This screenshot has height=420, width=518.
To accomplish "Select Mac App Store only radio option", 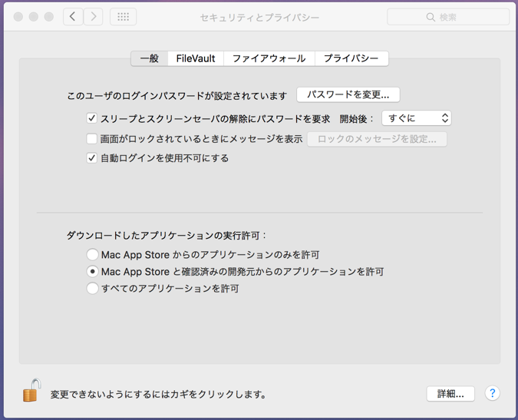I will click(x=92, y=255).
